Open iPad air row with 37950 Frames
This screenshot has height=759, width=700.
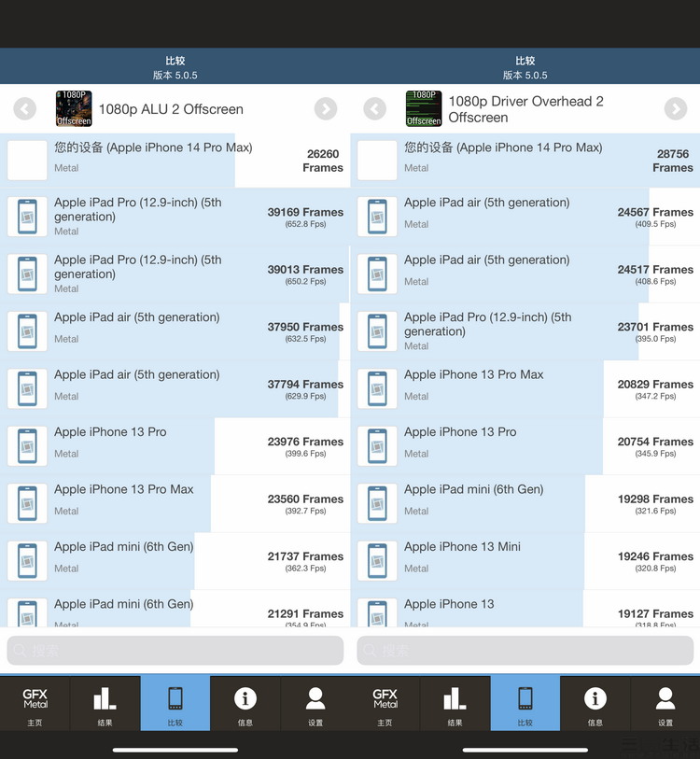[x=175, y=331]
